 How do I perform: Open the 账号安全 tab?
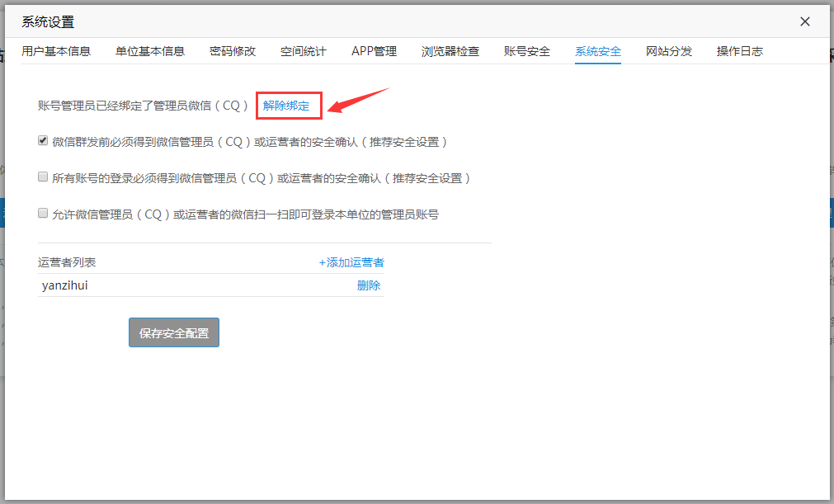click(527, 51)
